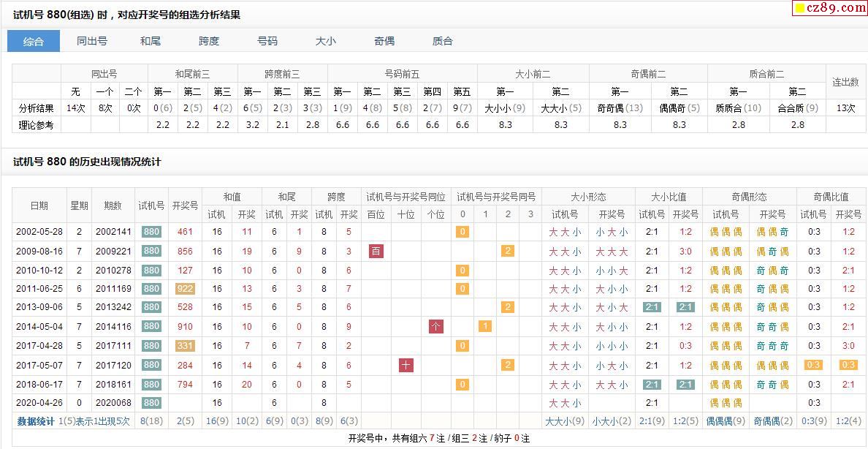Click the 880 badge in 2020-04-26 row

tap(152, 403)
